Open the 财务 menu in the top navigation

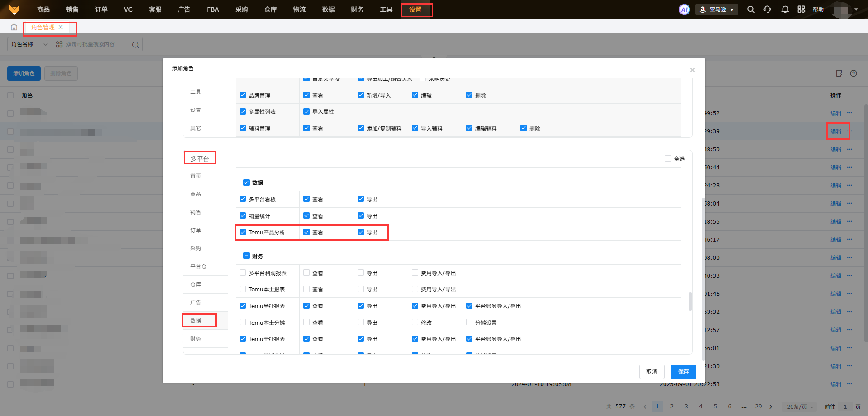357,9
